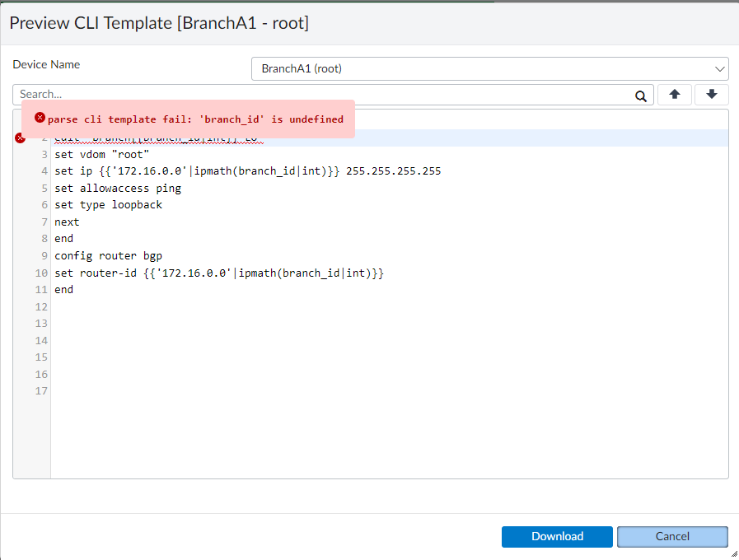Click the 'config router bgp' line
The image size is (739, 560).
click(103, 255)
